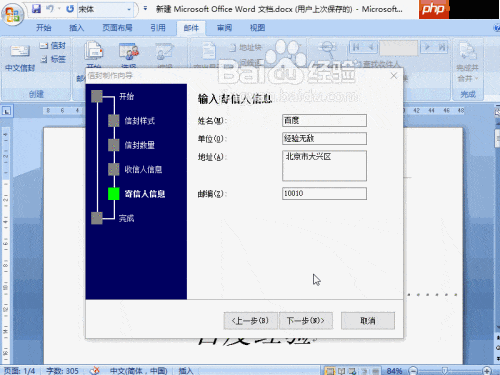This screenshot has width=500, height=375.
Task: Zoom in with the plus button
Action: click(487, 370)
